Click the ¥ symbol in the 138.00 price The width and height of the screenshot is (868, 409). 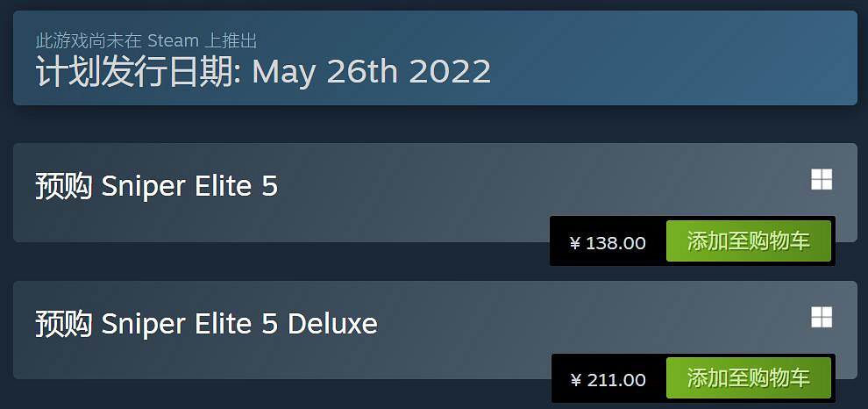coord(575,243)
